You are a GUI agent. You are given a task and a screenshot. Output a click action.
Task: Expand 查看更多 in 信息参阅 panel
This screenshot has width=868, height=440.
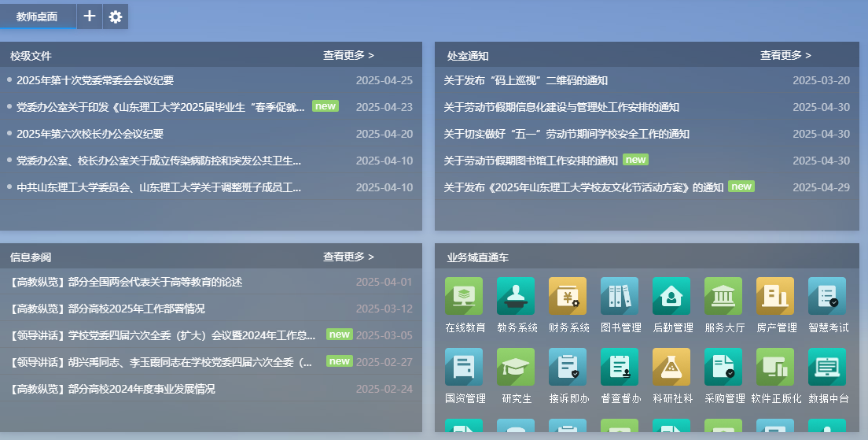click(348, 257)
